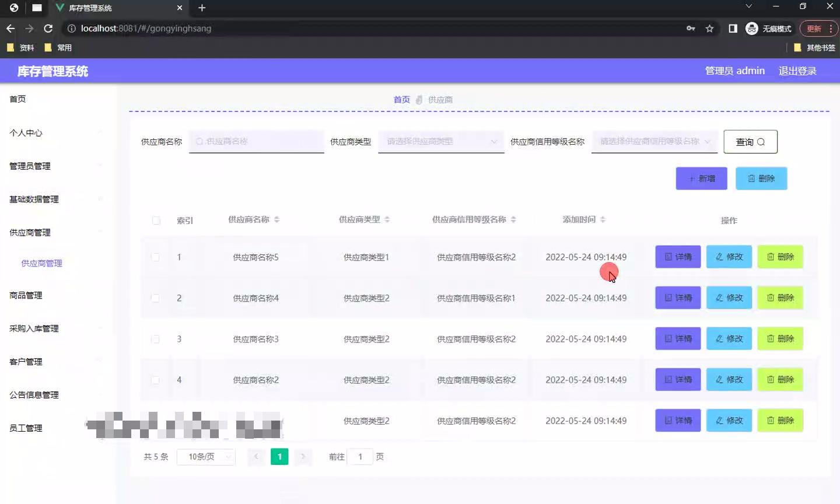Screen dimensions: 840x504
Task: Click the incognito 无痕模式 indicator
Action: [x=769, y=28]
